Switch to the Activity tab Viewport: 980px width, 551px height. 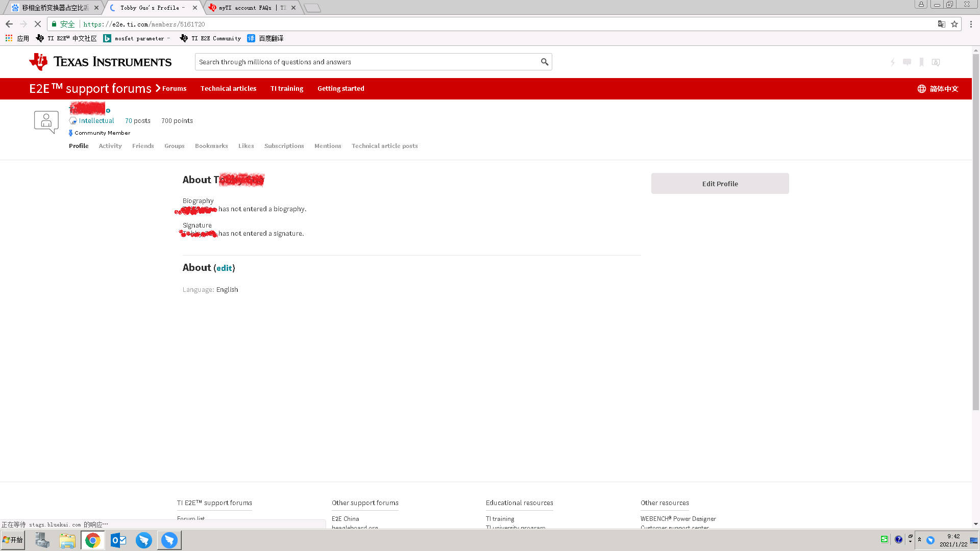click(110, 146)
